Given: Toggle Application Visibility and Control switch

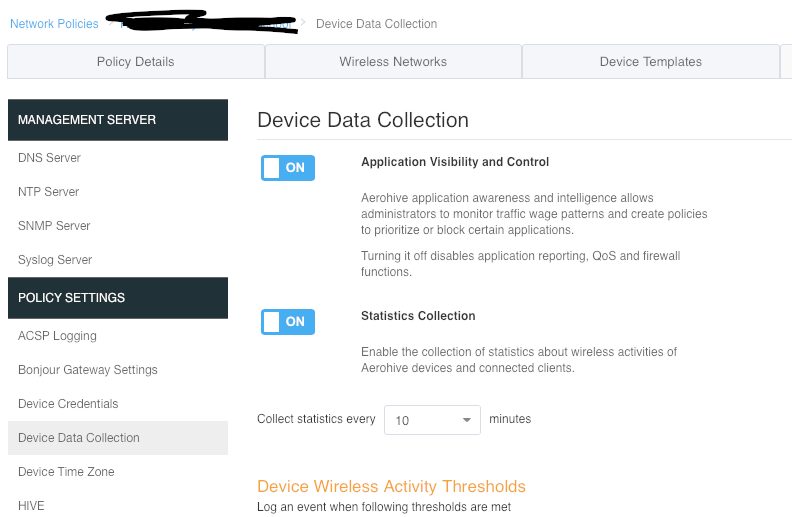Looking at the screenshot, I should [288, 168].
